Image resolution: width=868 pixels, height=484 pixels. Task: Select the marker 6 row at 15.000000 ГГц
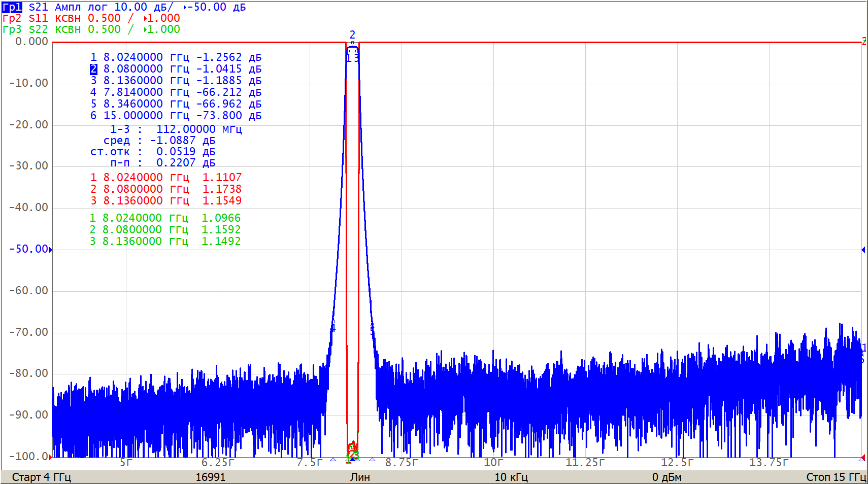tap(175, 116)
